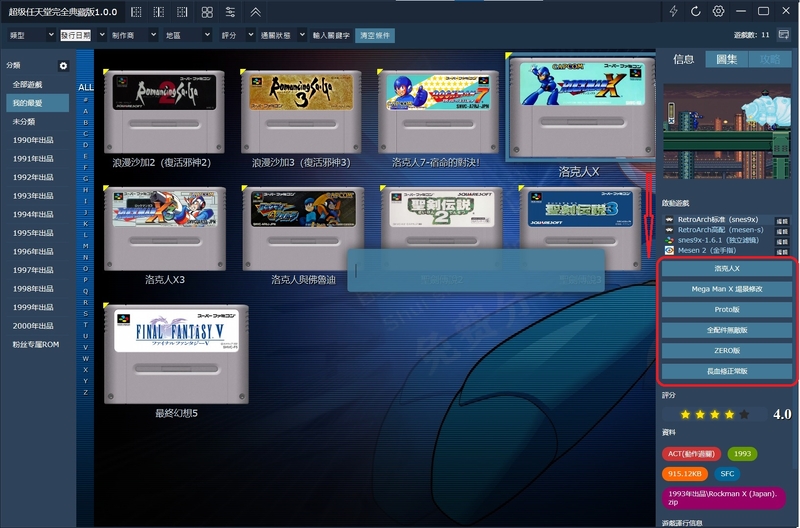This screenshot has width=800, height=528.
Task: Click the 清空條件 button
Action: 375,35
